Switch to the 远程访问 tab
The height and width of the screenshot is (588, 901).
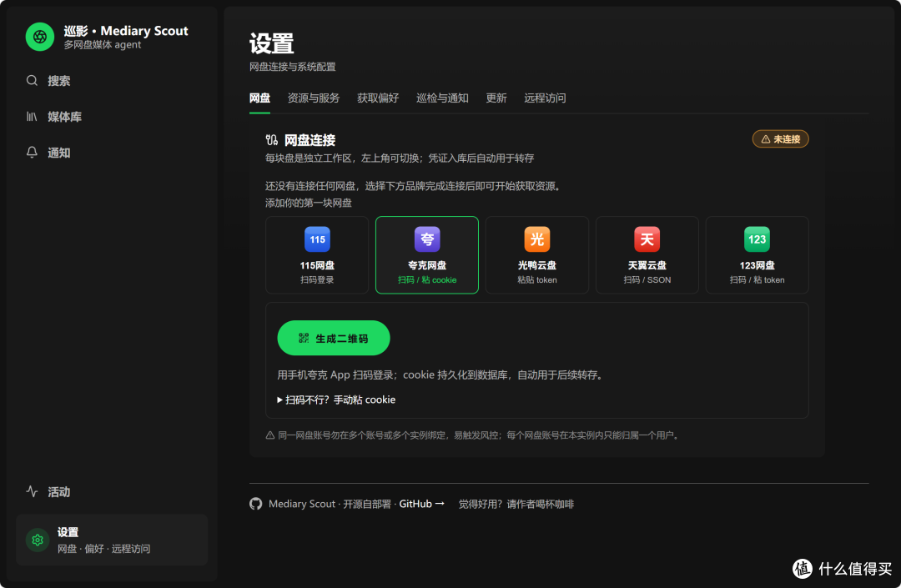545,98
